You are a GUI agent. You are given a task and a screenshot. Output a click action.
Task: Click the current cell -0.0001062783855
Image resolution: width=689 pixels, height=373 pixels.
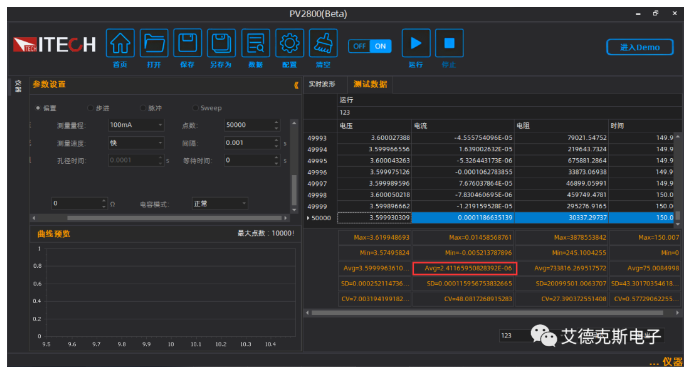pyautogui.click(x=463, y=172)
